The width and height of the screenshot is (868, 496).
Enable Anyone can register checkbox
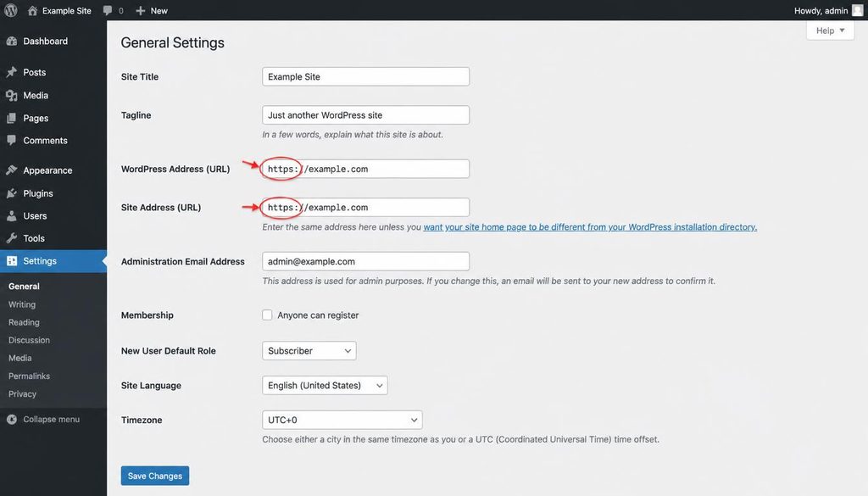coord(267,315)
